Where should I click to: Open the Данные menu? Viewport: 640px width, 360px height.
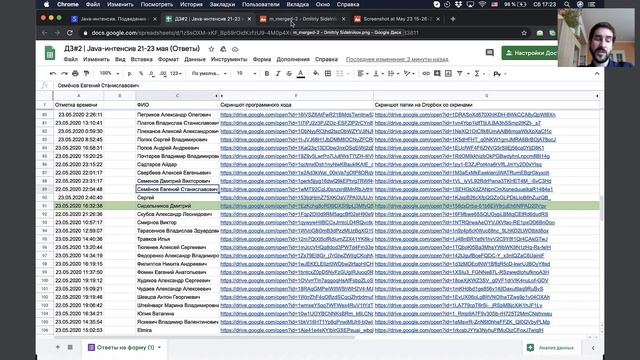tap(195, 59)
